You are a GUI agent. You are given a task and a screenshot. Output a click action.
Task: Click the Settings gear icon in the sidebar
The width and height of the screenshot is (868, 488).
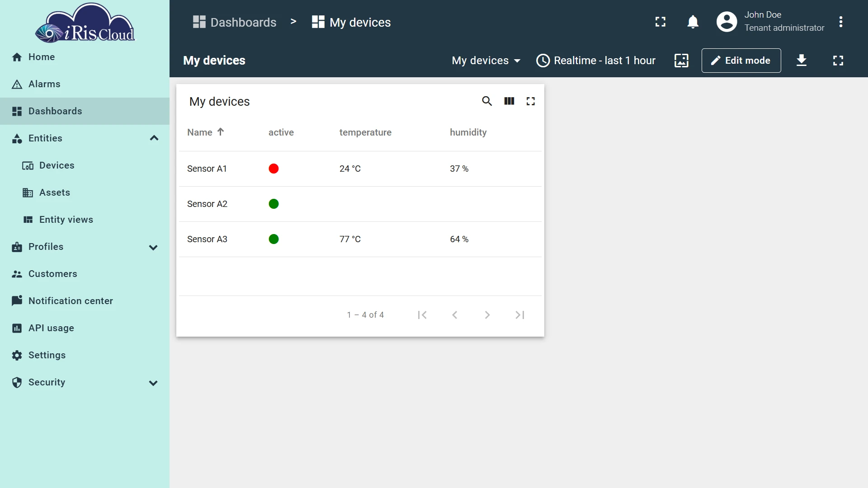pyautogui.click(x=17, y=355)
